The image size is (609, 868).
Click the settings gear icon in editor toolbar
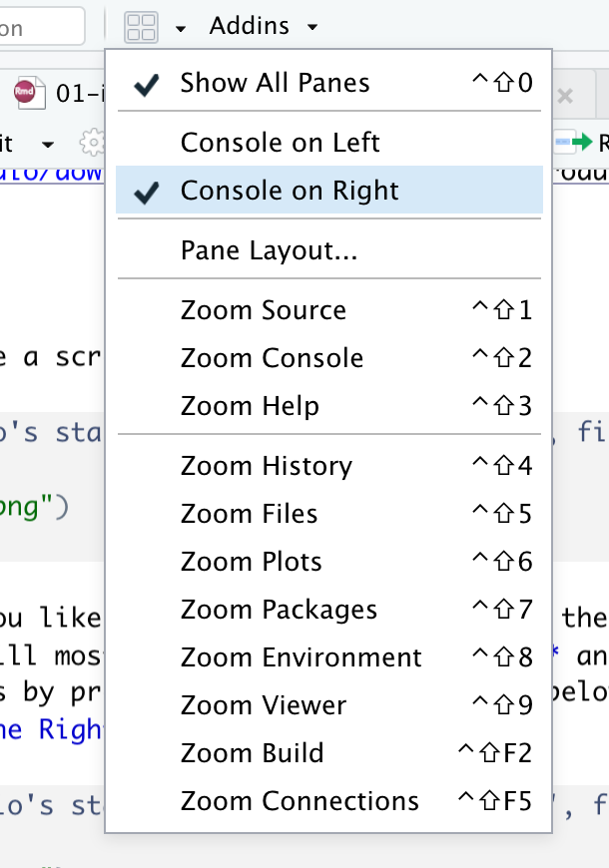(x=91, y=143)
